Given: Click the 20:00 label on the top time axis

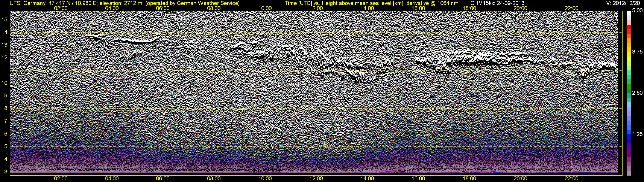Looking at the screenshot, I should pyautogui.click(x=521, y=8).
